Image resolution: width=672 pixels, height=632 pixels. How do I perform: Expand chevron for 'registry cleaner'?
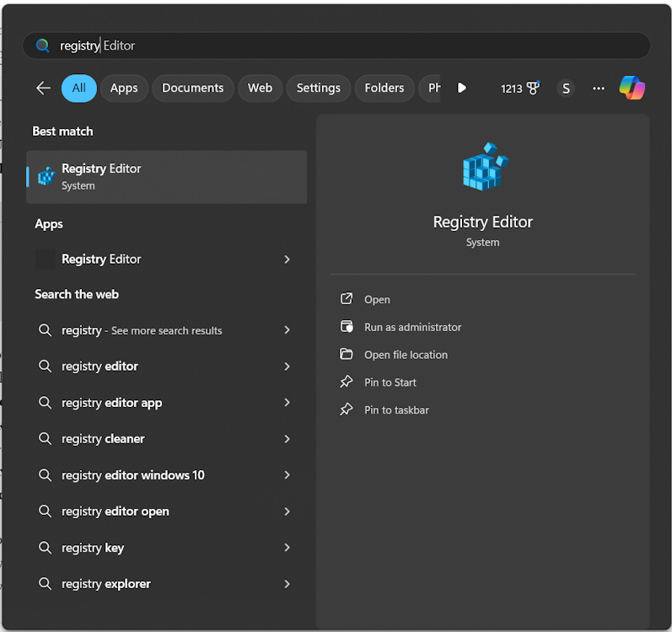click(x=288, y=439)
